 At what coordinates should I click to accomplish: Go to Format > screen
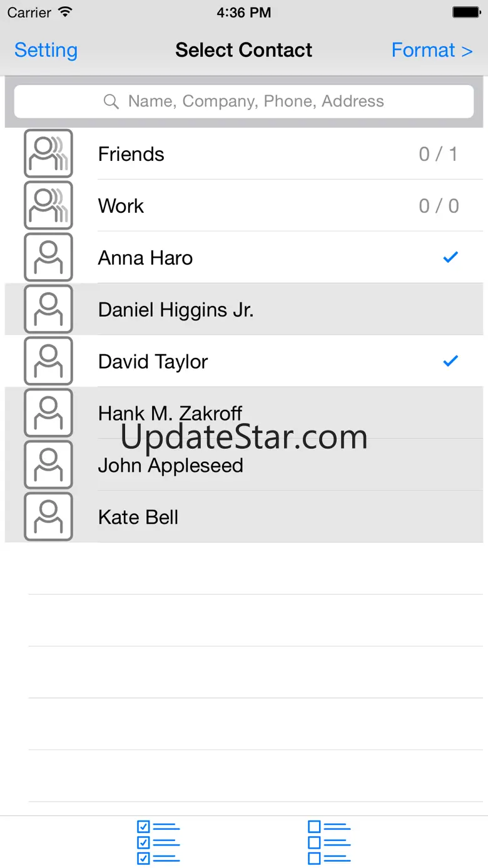pos(432,50)
